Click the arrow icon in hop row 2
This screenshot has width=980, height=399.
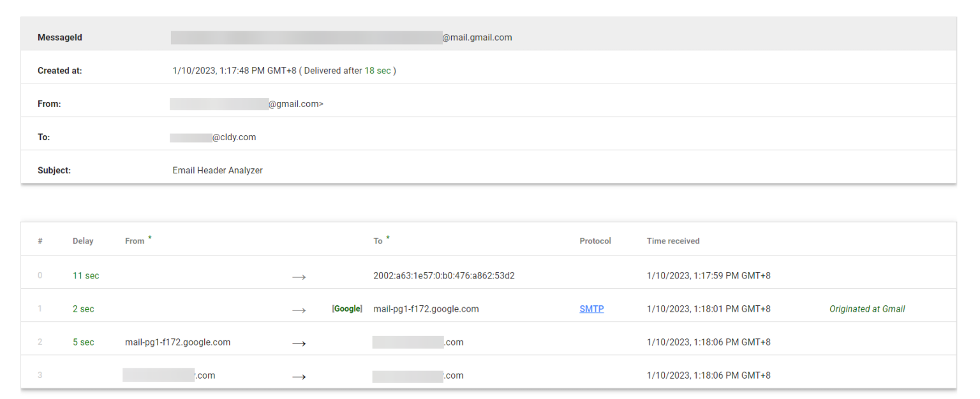pos(299,342)
